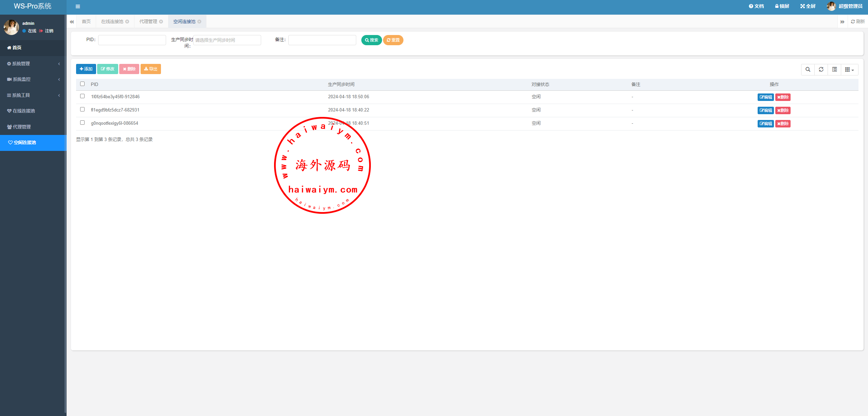The height and width of the screenshot is (416, 868).
Task: Click the table search magnifier icon
Action: point(808,70)
